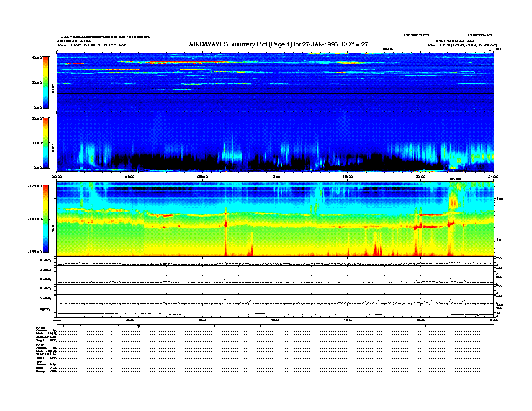Image resolution: width=532 pixels, height=411 pixels.
Task: Click the TNR green-yellow spectrogram panel
Action: (x=275, y=219)
